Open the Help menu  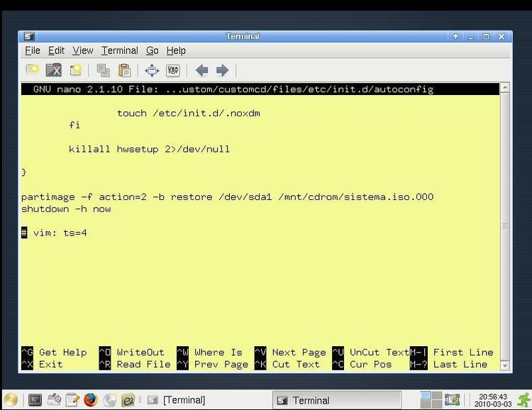[176, 50]
